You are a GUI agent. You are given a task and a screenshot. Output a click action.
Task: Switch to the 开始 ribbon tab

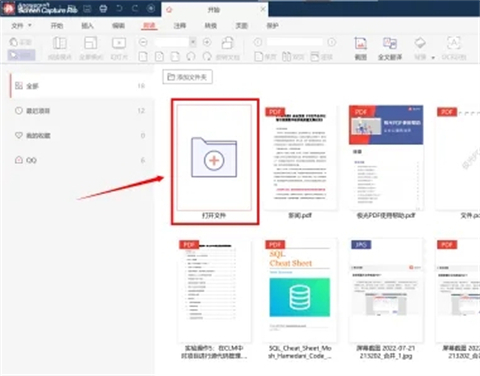57,26
